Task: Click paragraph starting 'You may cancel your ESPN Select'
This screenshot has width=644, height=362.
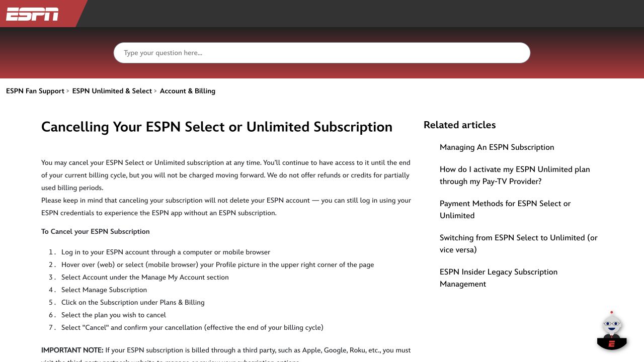Action: coord(226,175)
